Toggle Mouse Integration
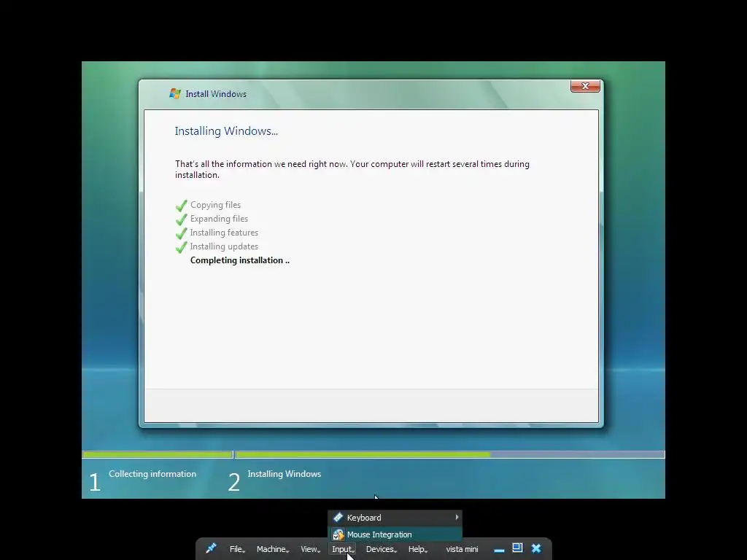 pyautogui.click(x=395, y=534)
